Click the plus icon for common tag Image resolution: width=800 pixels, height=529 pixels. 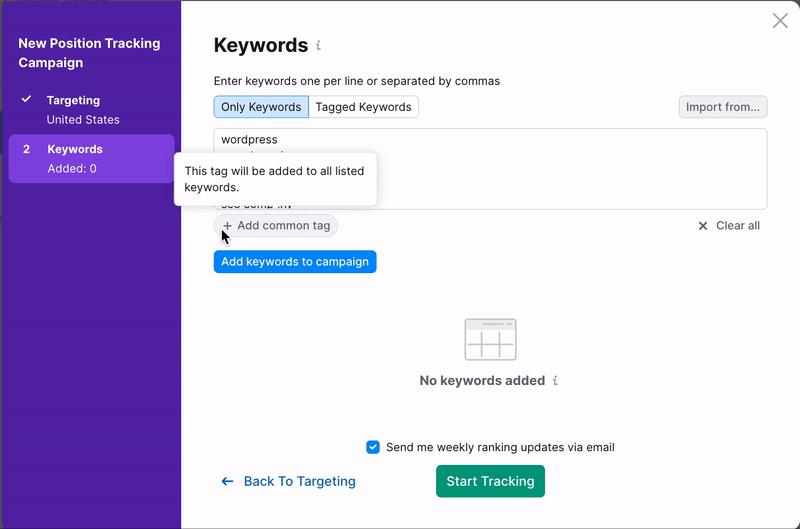[x=227, y=226]
